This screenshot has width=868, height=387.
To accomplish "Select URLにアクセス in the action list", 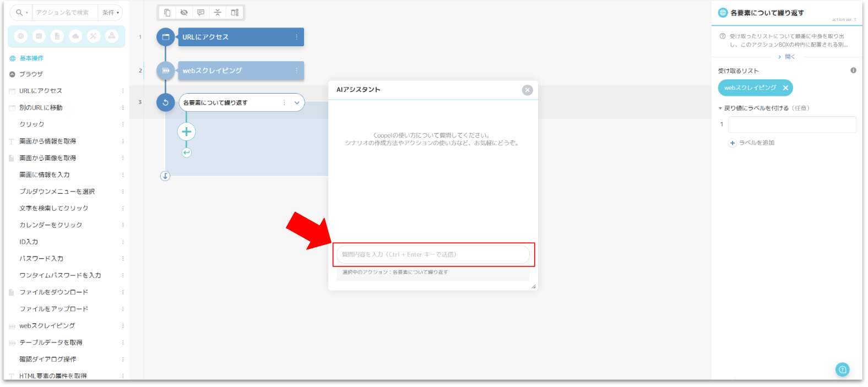I will coord(41,91).
